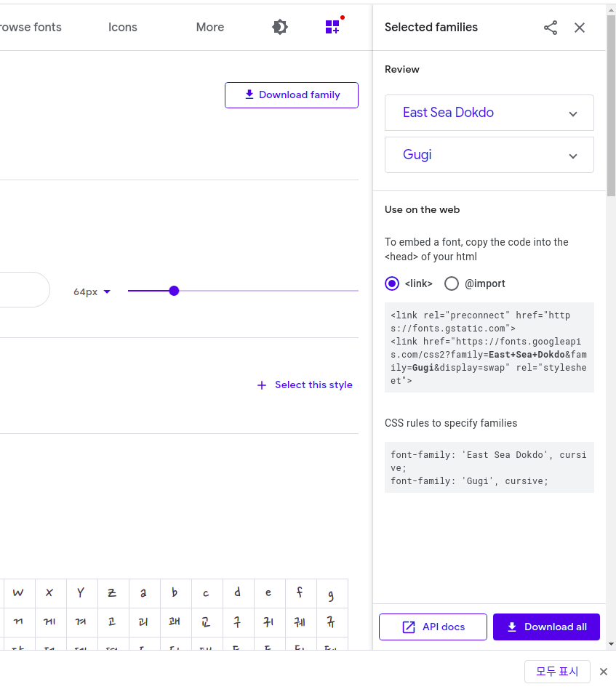Open the selected families grid icon

click(332, 26)
